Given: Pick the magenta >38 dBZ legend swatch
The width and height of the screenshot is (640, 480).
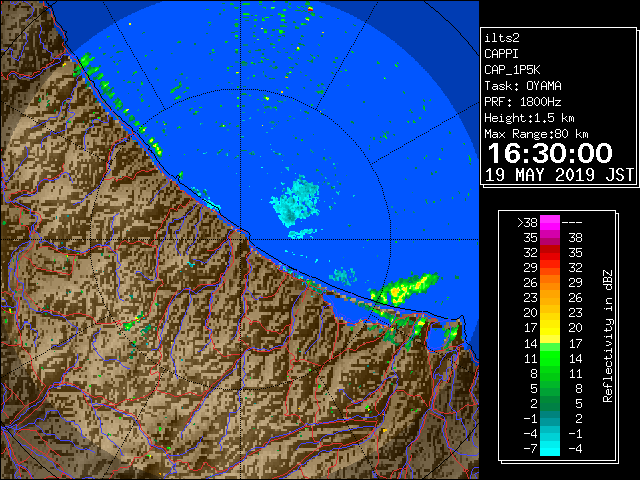Looking at the screenshot, I should tap(550, 223).
